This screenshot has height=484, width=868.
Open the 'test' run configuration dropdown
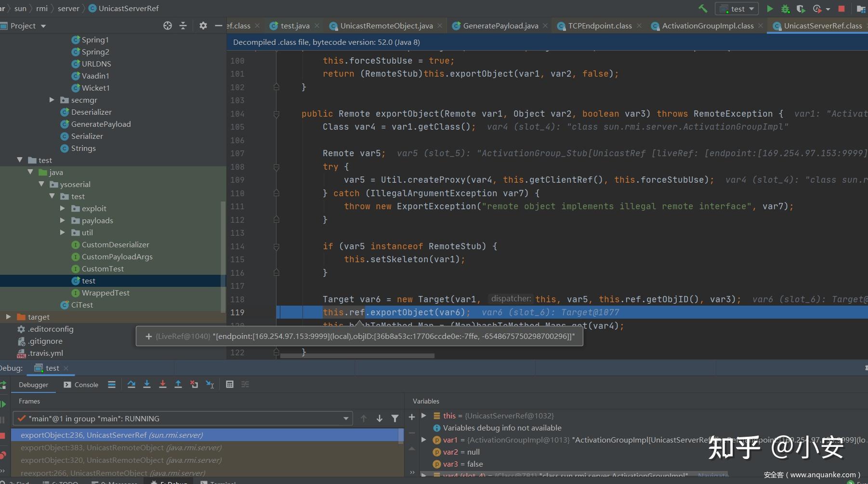tap(737, 9)
